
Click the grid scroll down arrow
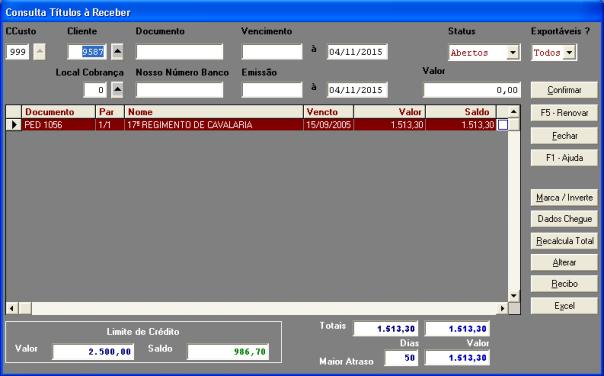tap(513, 296)
